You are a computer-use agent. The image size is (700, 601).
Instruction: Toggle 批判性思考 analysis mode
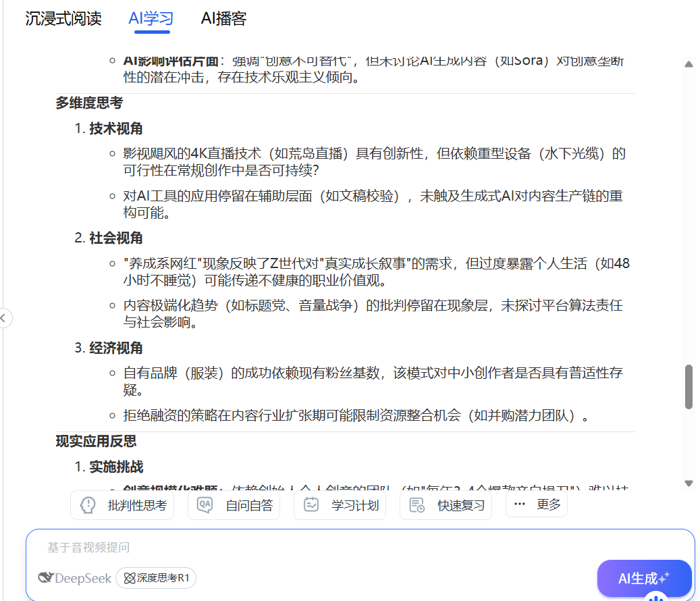[122, 504]
